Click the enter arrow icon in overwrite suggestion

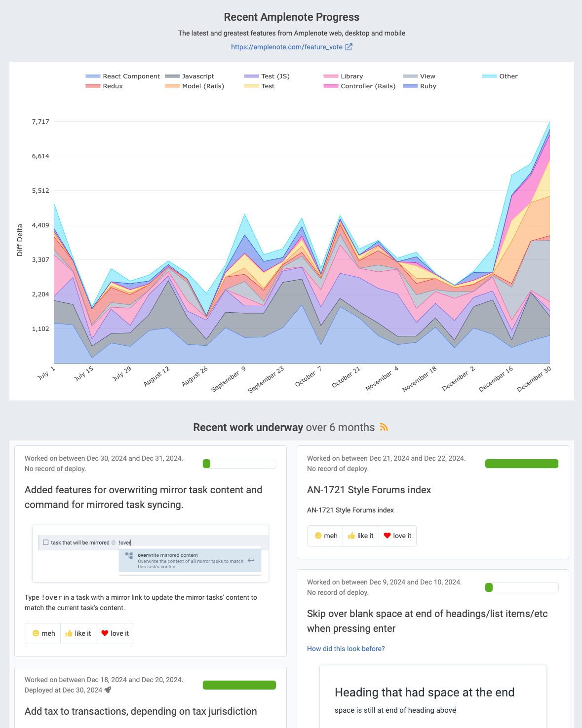coord(251,560)
